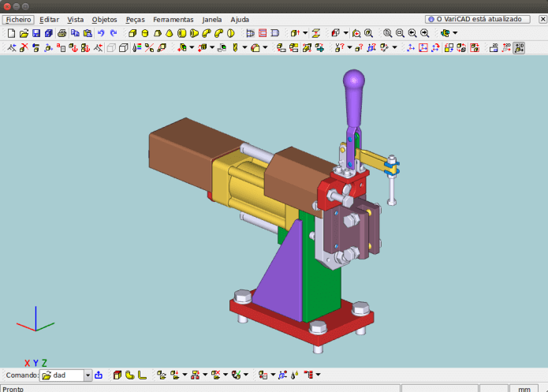548x392 pixels.
Task: Click the blue axes coordinate system icon
Action: tap(411, 47)
